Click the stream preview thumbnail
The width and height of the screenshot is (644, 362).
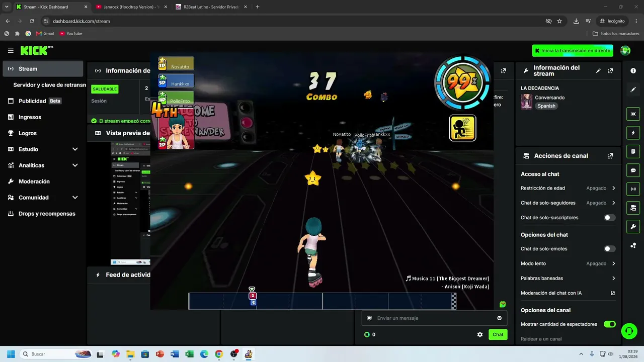[130, 203]
